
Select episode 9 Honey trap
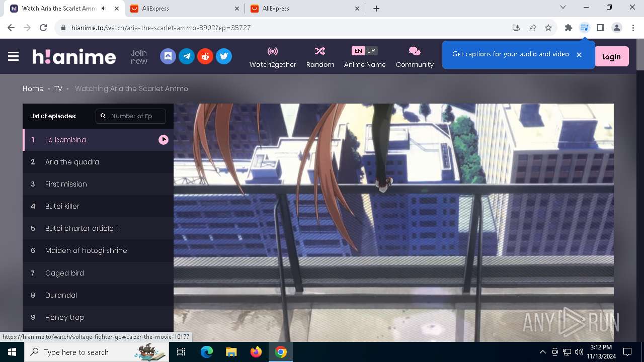coord(98,317)
